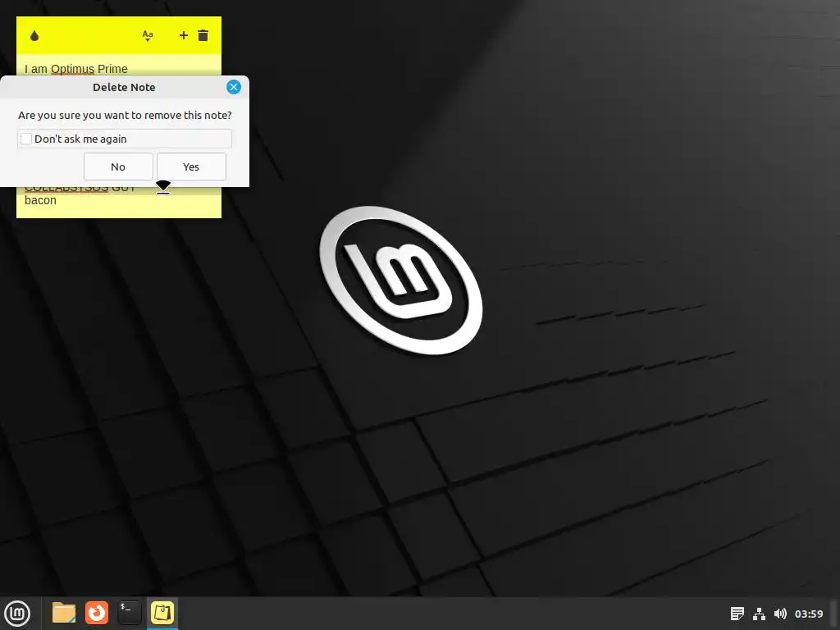The image size is (840, 630).
Task: Click the Delete Note dialog title bar
Action: point(125,87)
